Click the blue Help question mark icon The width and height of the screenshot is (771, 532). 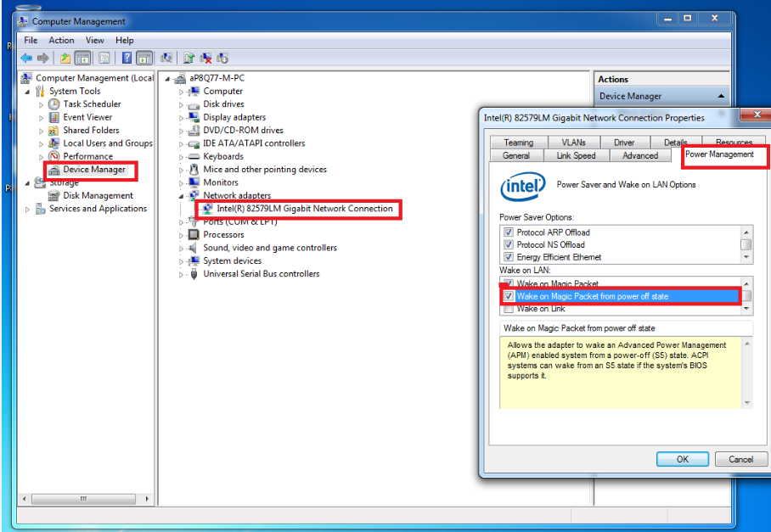[127, 59]
